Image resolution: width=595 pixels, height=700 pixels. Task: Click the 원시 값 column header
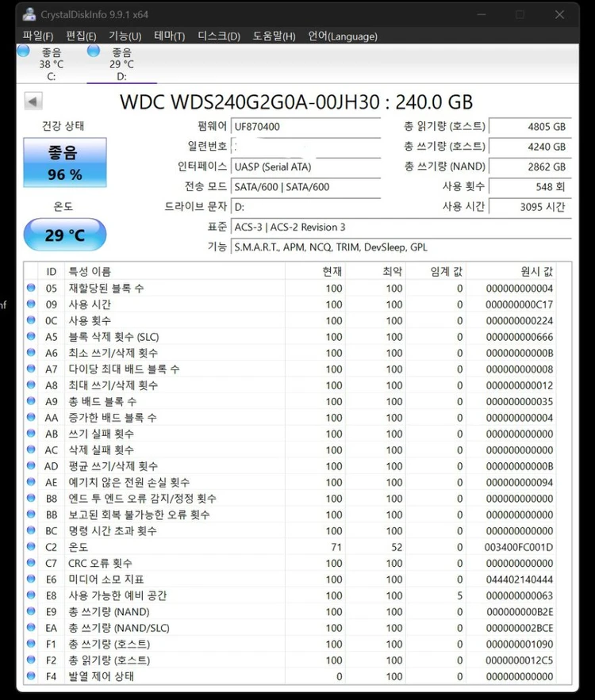(x=512, y=271)
